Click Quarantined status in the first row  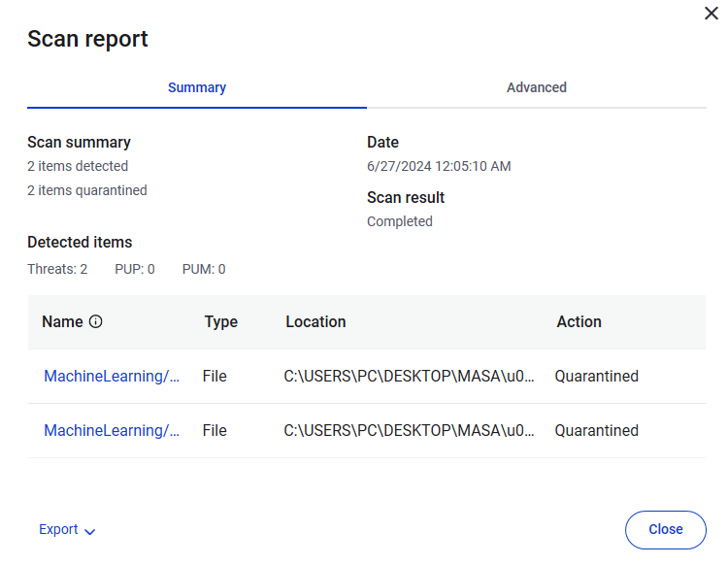596,377
